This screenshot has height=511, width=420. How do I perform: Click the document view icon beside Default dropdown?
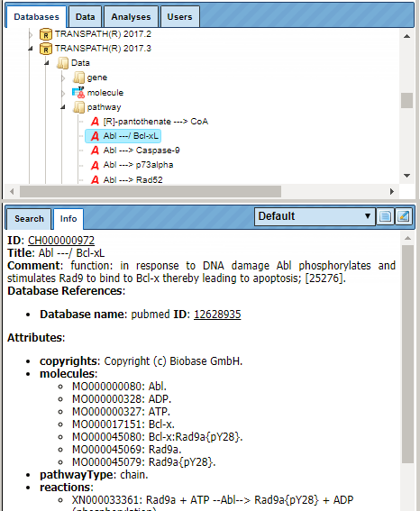click(385, 216)
